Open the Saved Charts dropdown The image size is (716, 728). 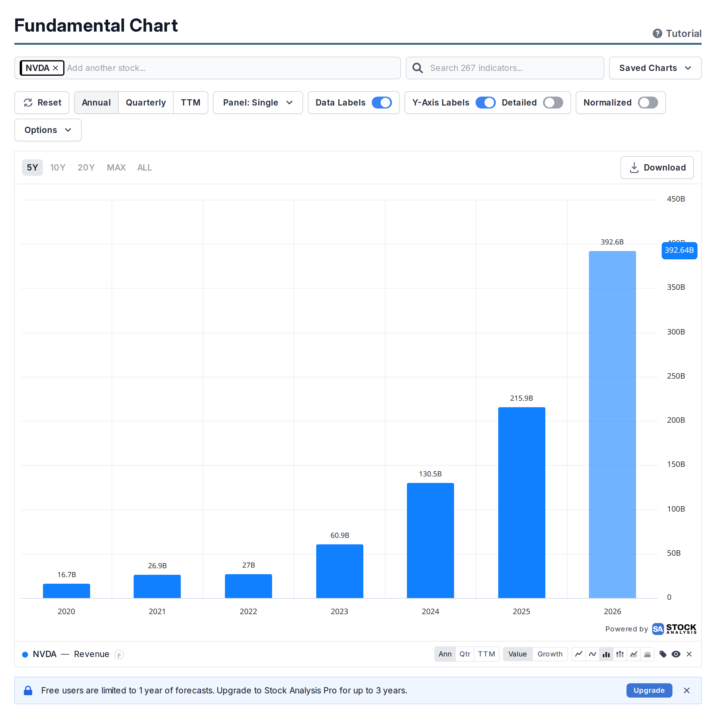tap(655, 68)
